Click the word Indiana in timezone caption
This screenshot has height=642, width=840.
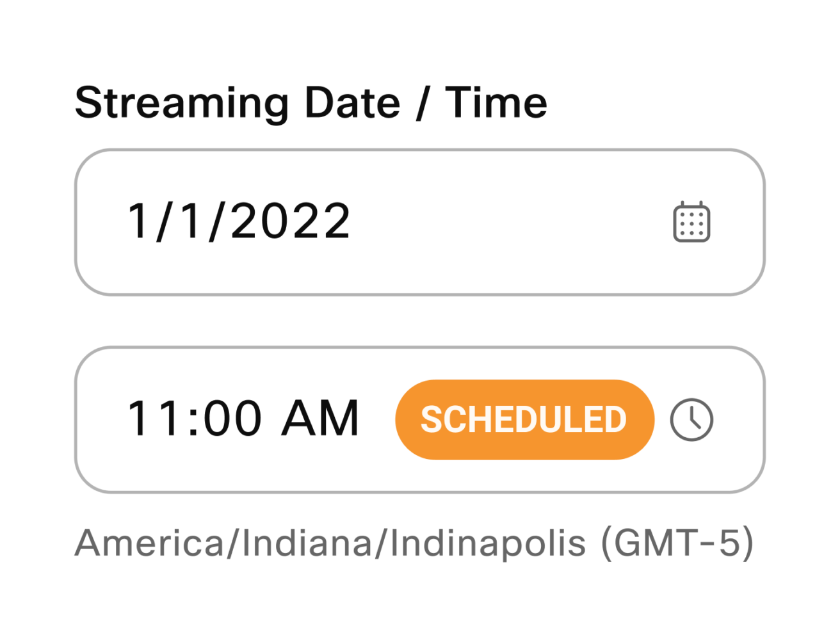(x=309, y=543)
